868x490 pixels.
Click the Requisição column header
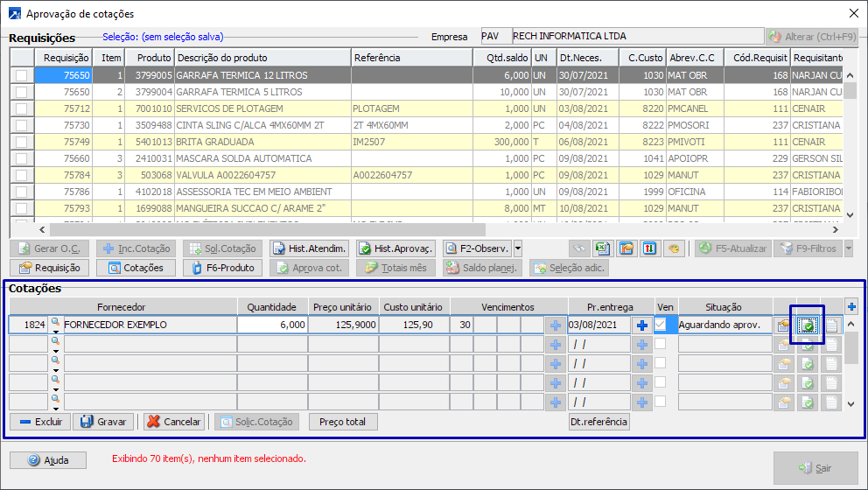pyautogui.click(x=66, y=58)
